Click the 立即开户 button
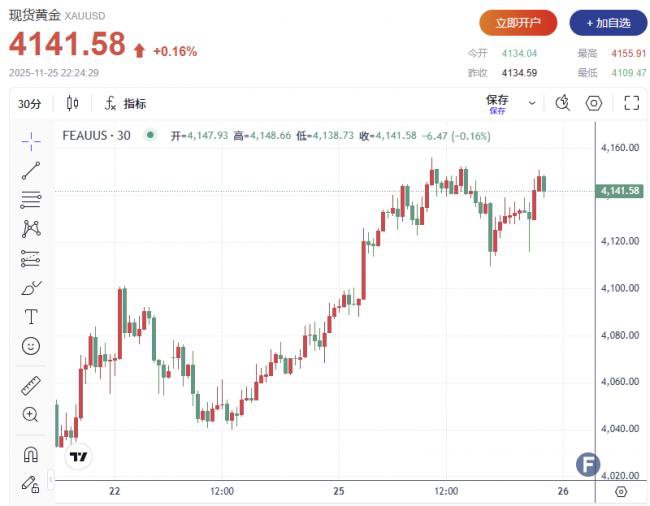650x506 pixels. [517, 22]
